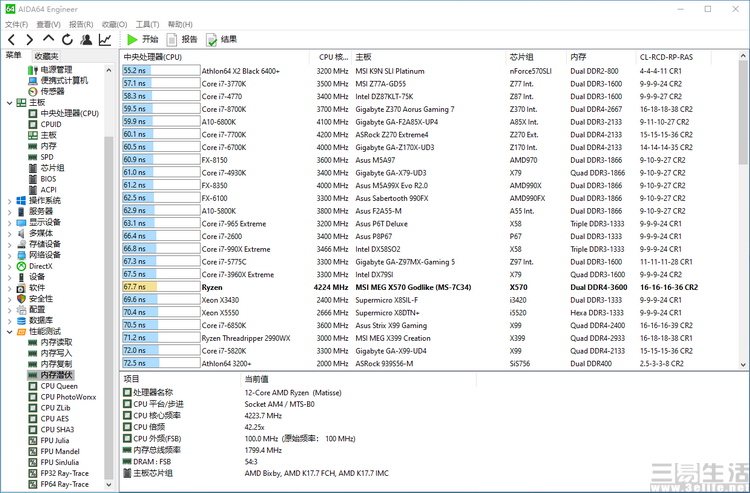750x493 pixels.
Task: Click sidebar tree scrollbar down arrow
Action: tap(109, 485)
